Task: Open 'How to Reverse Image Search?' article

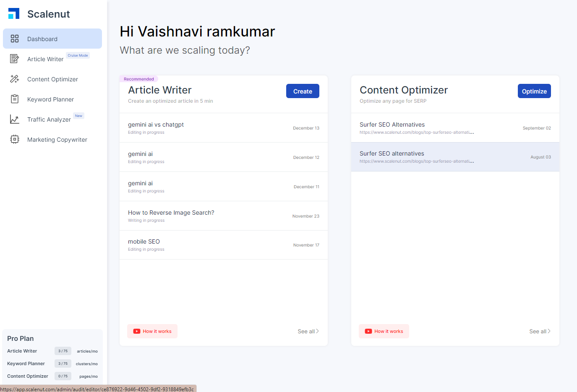Action: click(224, 216)
